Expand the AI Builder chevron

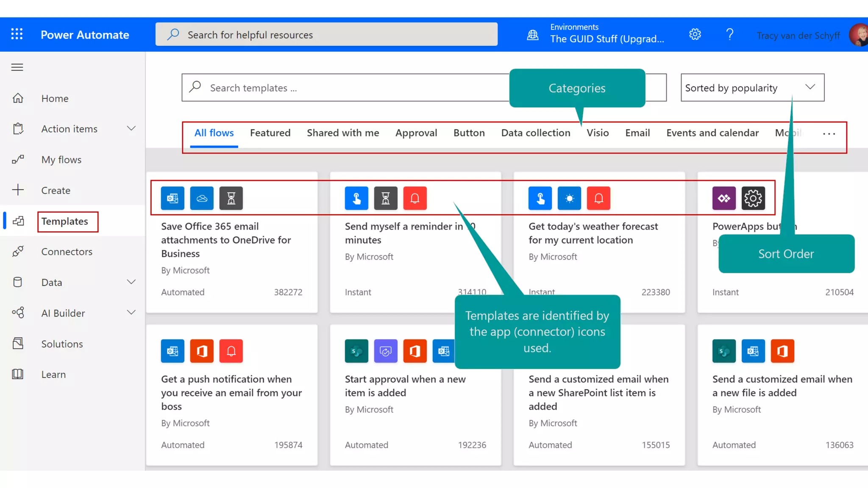131,313
